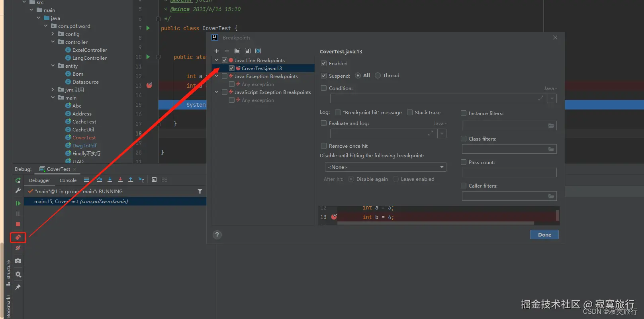644x319 pixels.
Task: Expand the config folder in project tree
Action: [x=53, y=34]
